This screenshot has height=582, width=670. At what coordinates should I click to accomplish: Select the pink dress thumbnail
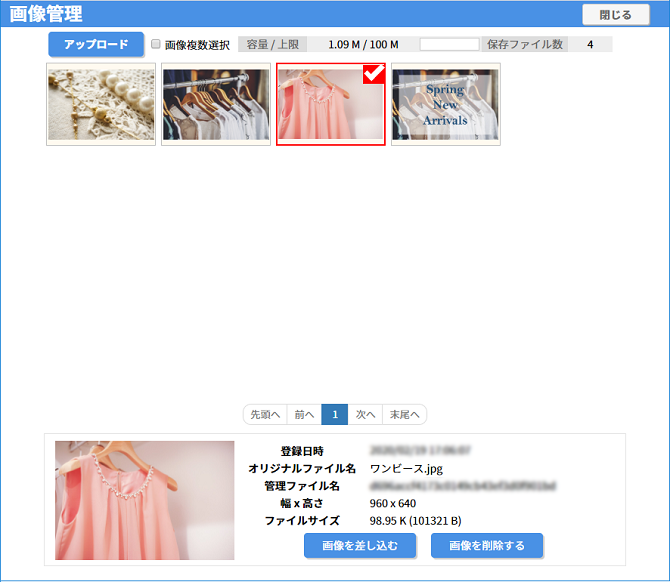click(330, 104)
